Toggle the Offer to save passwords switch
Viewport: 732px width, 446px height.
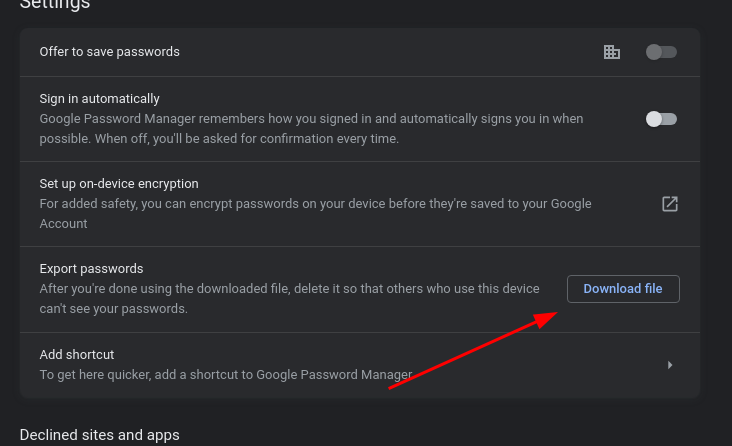[661, 52]
